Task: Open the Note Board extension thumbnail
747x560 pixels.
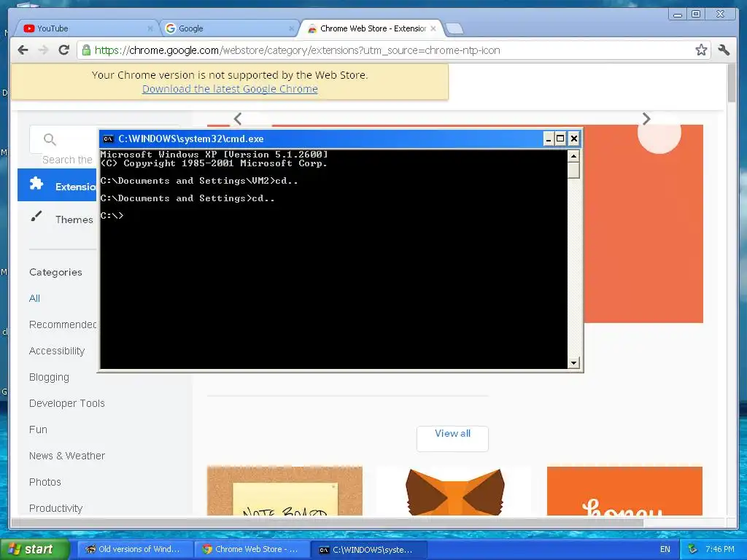Action: coord(285,491)
